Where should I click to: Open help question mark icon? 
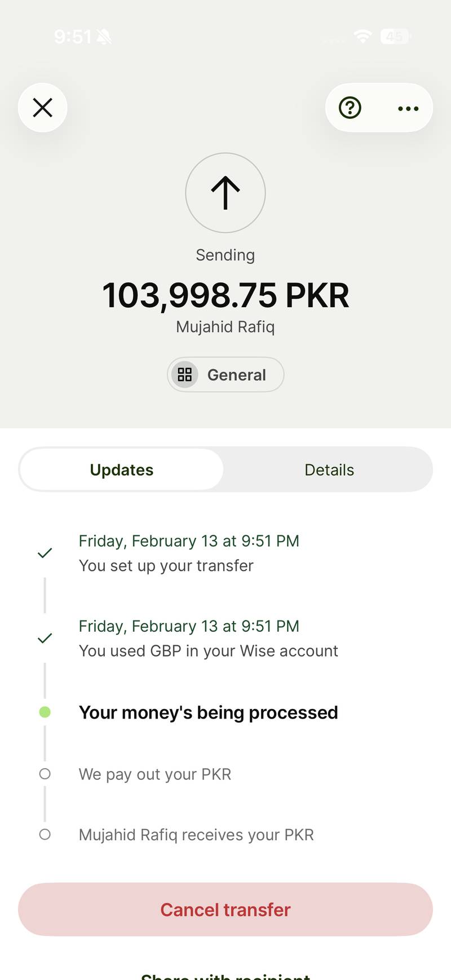point(350,108)
